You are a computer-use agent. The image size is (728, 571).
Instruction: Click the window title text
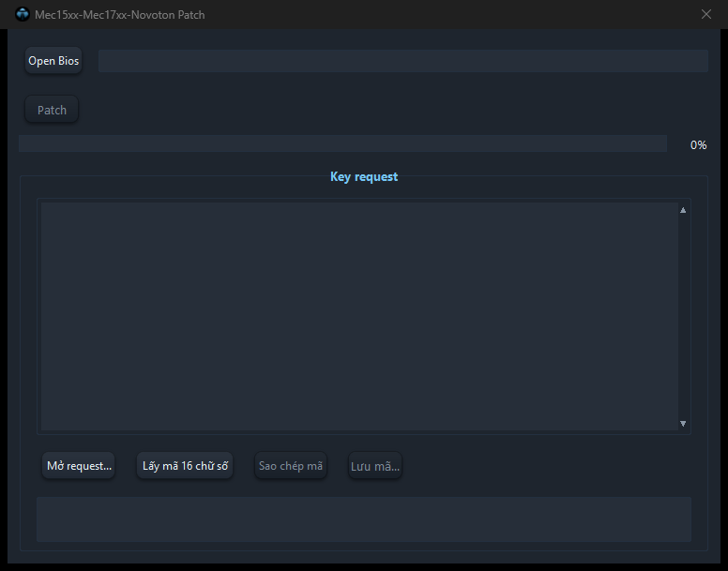pyautogui.click(x=120, y=15)
